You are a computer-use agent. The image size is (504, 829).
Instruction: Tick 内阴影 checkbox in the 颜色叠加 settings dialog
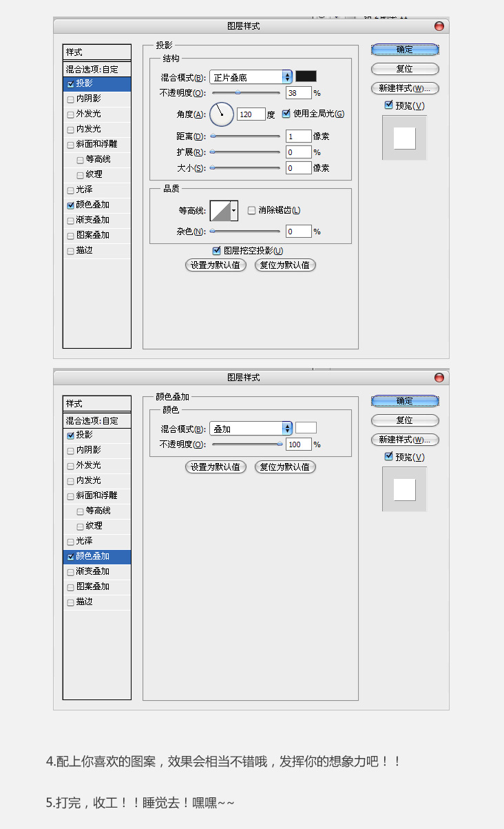point(70,451)
